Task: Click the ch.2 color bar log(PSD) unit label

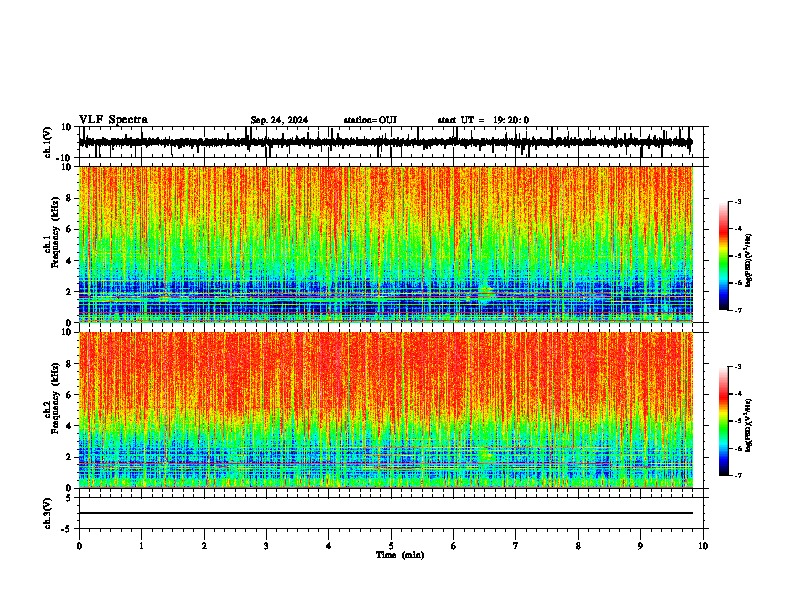Action: (748, 425)
